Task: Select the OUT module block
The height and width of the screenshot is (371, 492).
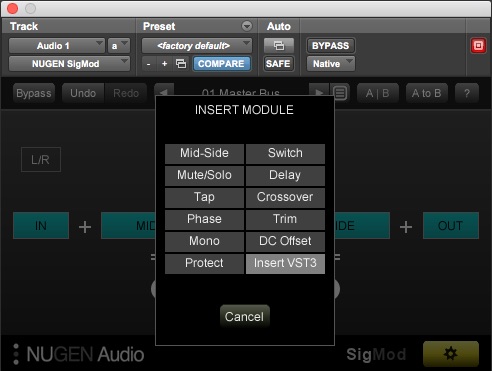Action: point(451,226)
